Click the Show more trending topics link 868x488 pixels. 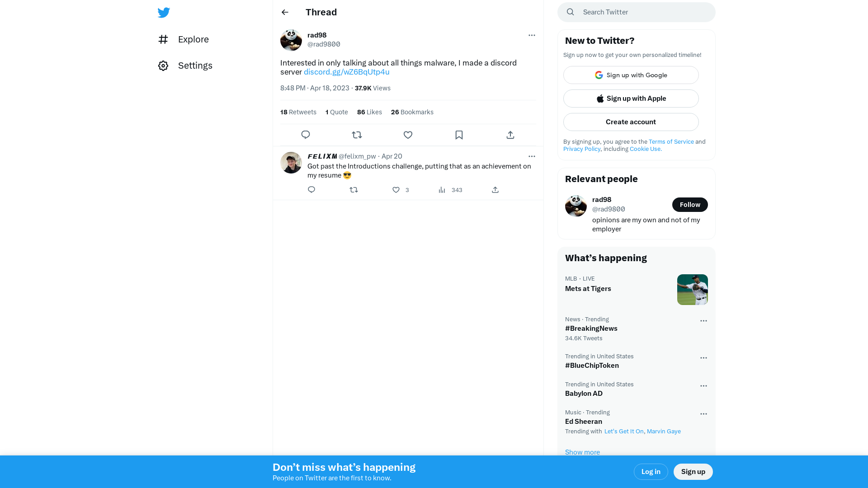[582, 452]
